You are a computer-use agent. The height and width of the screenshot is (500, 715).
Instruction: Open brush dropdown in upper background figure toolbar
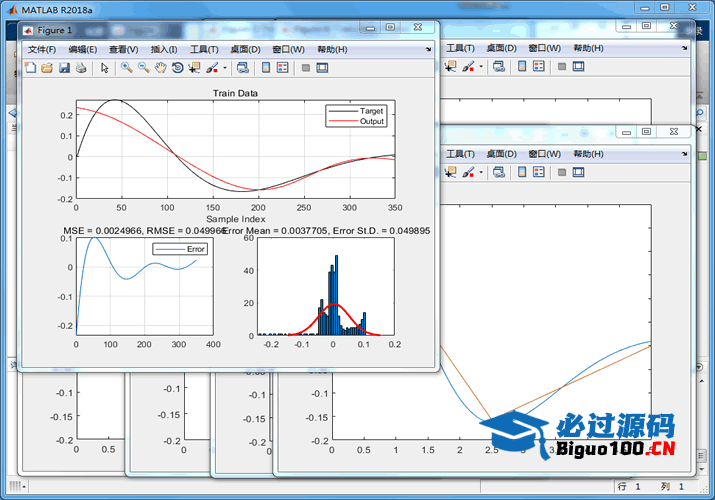481,67
